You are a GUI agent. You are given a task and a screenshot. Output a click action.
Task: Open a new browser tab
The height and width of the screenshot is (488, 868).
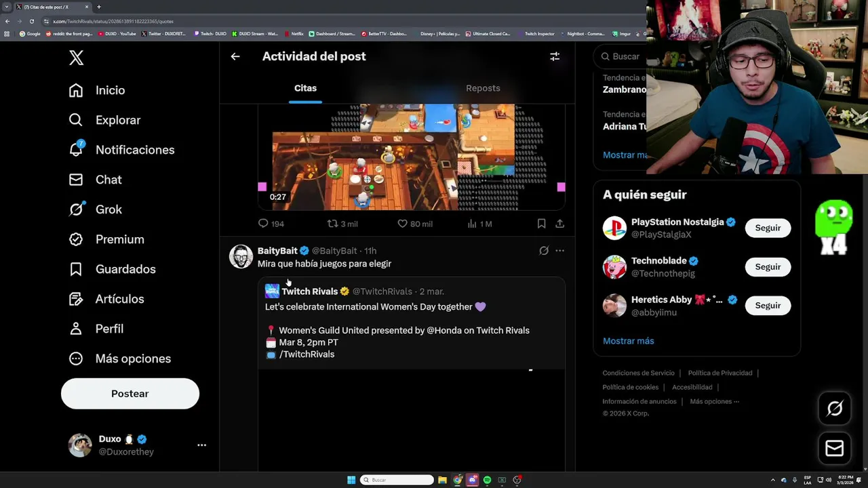[99, 7]
